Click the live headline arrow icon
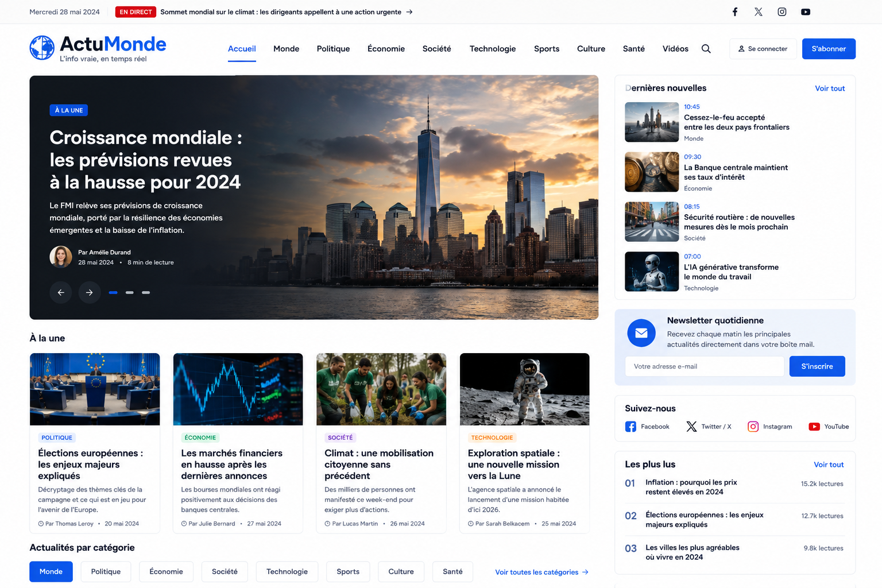This screenshot has width=882, height=588. (409, 12)
